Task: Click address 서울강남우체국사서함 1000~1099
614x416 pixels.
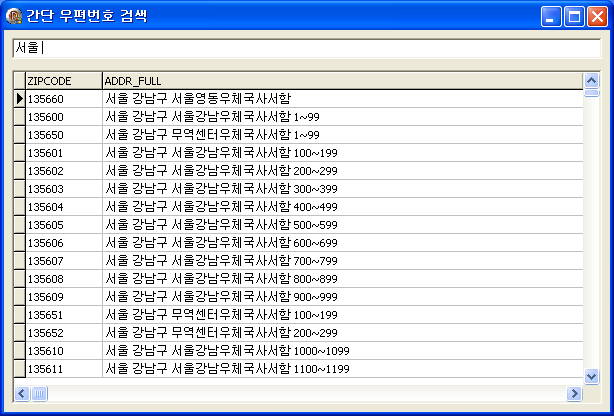Action: [x=343, y=351]
